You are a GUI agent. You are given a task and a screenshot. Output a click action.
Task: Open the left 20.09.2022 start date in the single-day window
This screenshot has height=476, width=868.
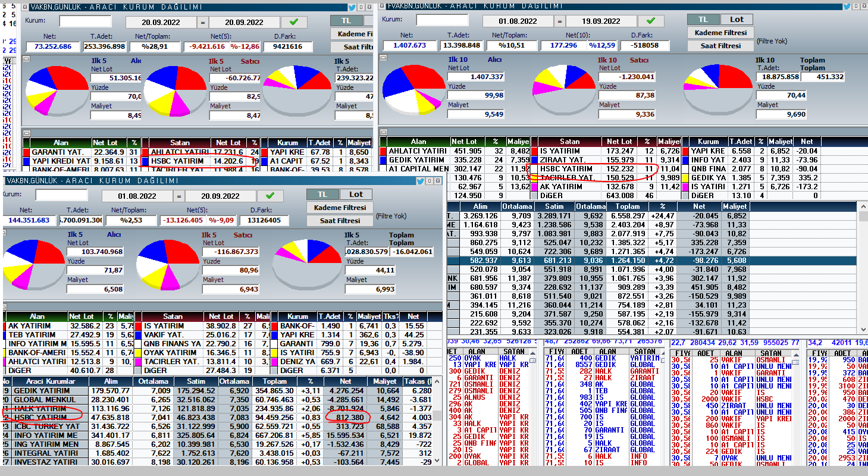point(161,23)
